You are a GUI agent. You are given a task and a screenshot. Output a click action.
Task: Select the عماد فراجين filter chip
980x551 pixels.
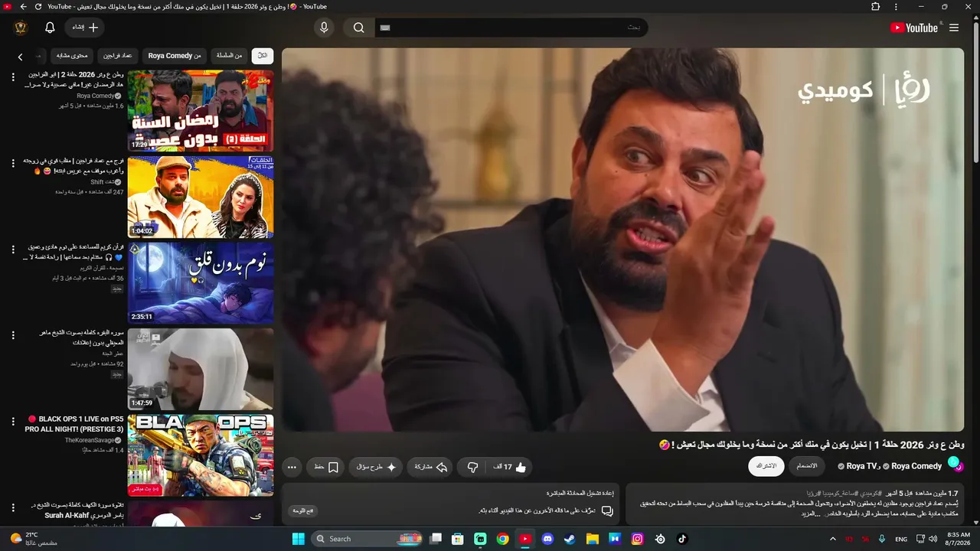(118, 56)
